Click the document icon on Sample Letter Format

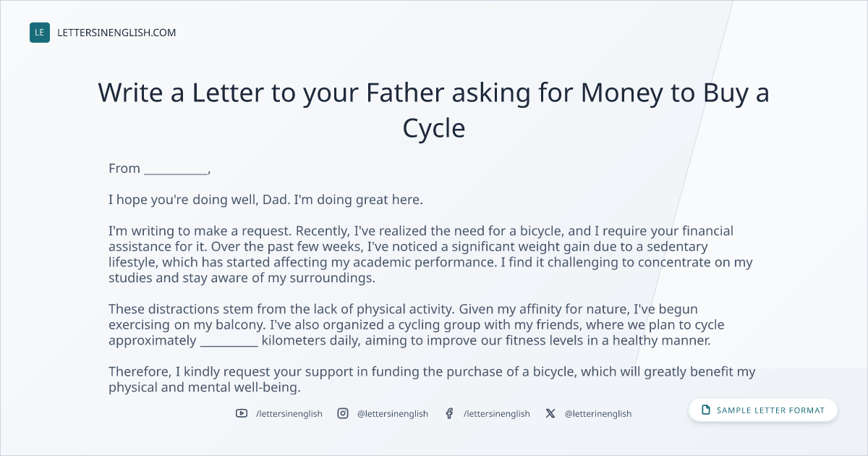(706, 410)
